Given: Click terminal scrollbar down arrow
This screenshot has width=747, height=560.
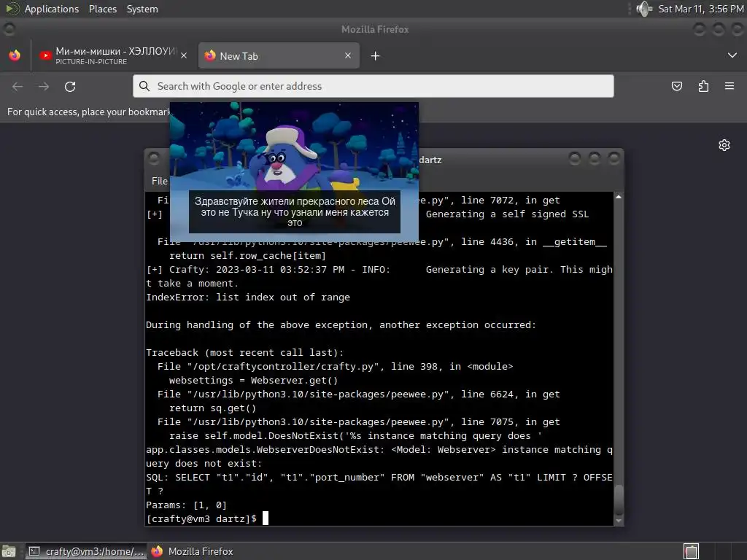Looking at the screenshot, I should (619, 521).
